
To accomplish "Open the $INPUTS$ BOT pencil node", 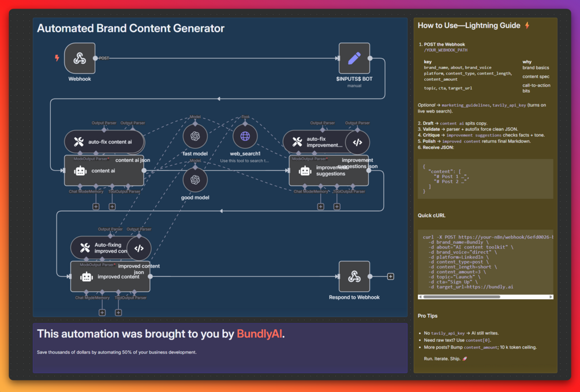I will click(354, 58).
